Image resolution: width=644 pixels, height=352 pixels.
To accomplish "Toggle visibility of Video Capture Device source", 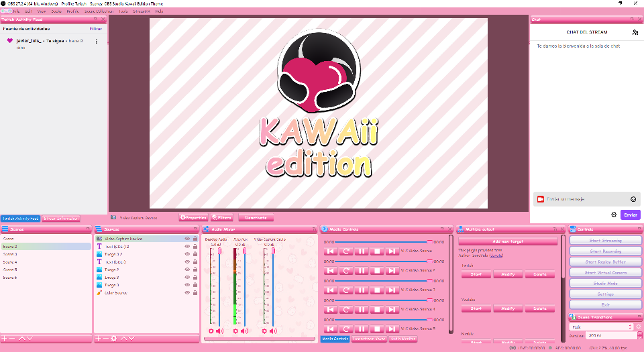I will pyautogui.click(x=187, y=239).
